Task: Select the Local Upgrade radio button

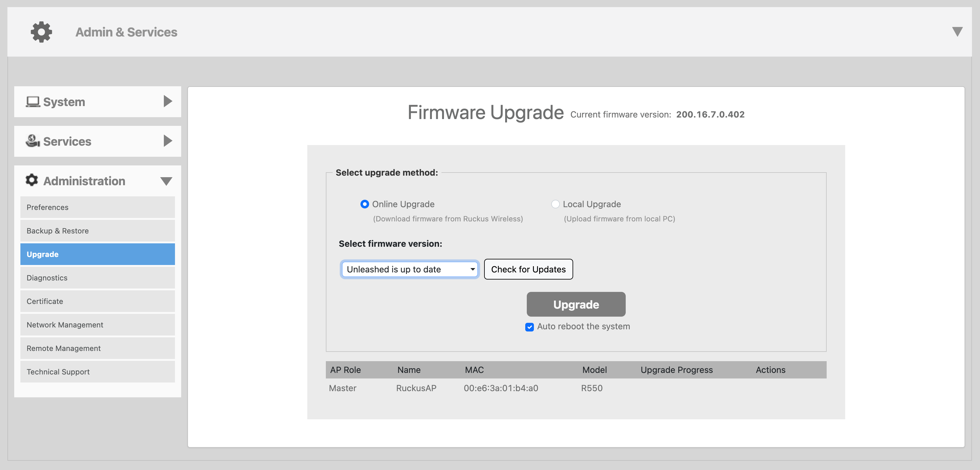Action: click(554, 204)
